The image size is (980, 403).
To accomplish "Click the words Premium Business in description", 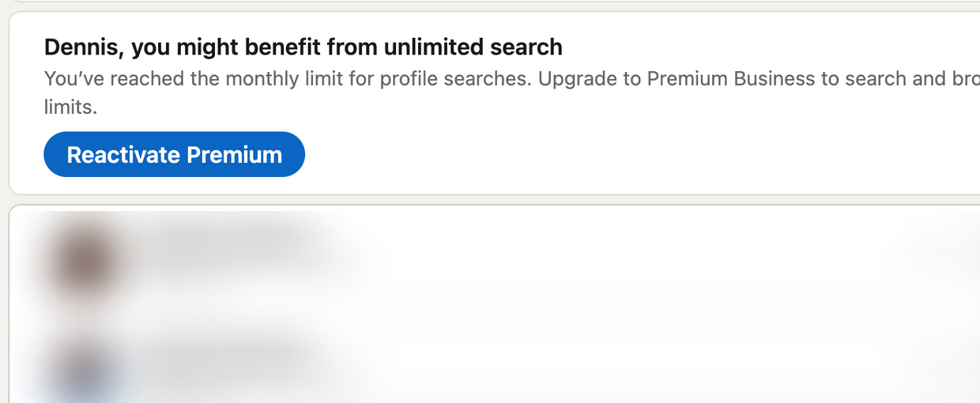I will coord(731,79).
